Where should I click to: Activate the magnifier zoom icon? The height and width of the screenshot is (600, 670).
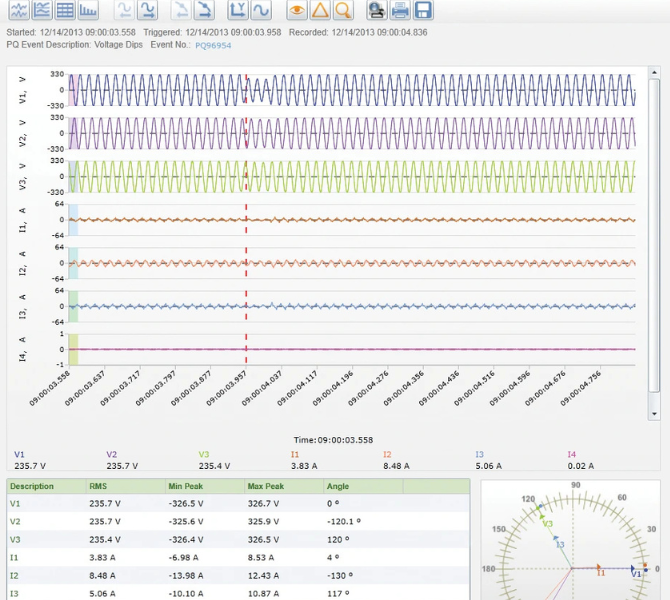[343, 11]
